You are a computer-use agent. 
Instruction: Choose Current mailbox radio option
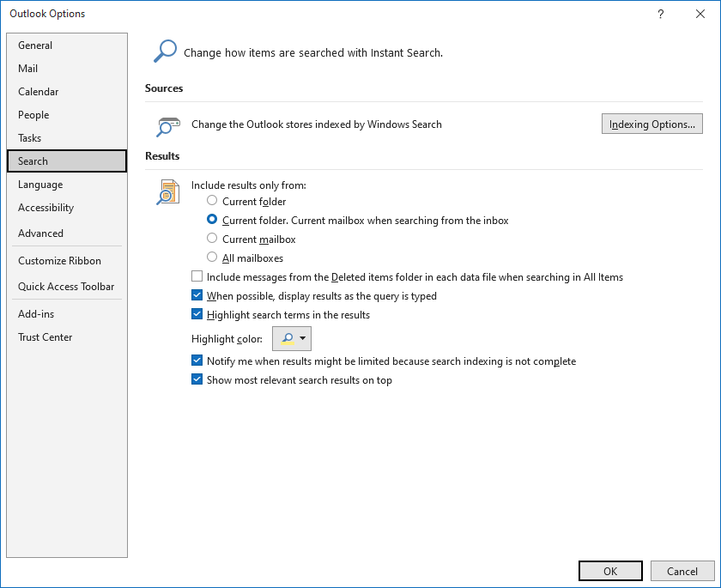click(212, 238)
